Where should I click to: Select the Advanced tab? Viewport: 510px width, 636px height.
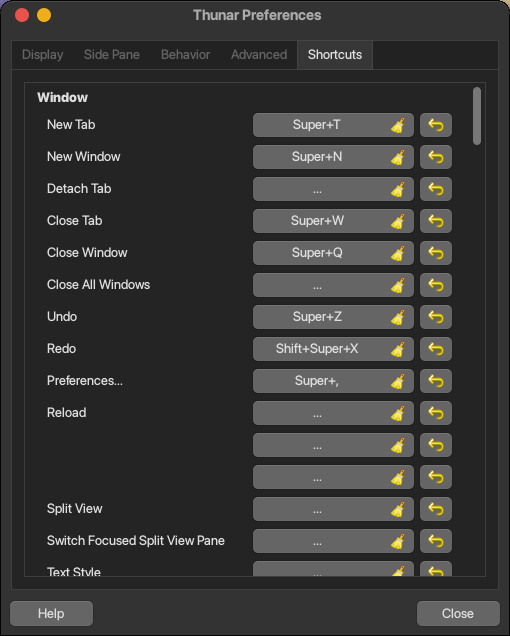(x=259, y=55)
